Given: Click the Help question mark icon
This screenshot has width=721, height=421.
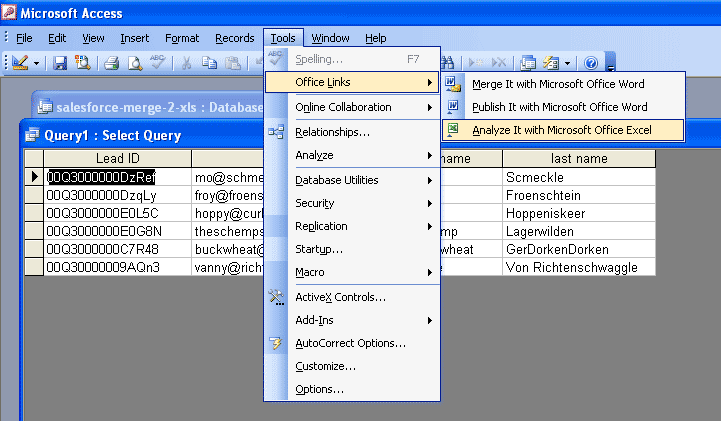Looking at the screenshot, I should click(x=591, y=63).
